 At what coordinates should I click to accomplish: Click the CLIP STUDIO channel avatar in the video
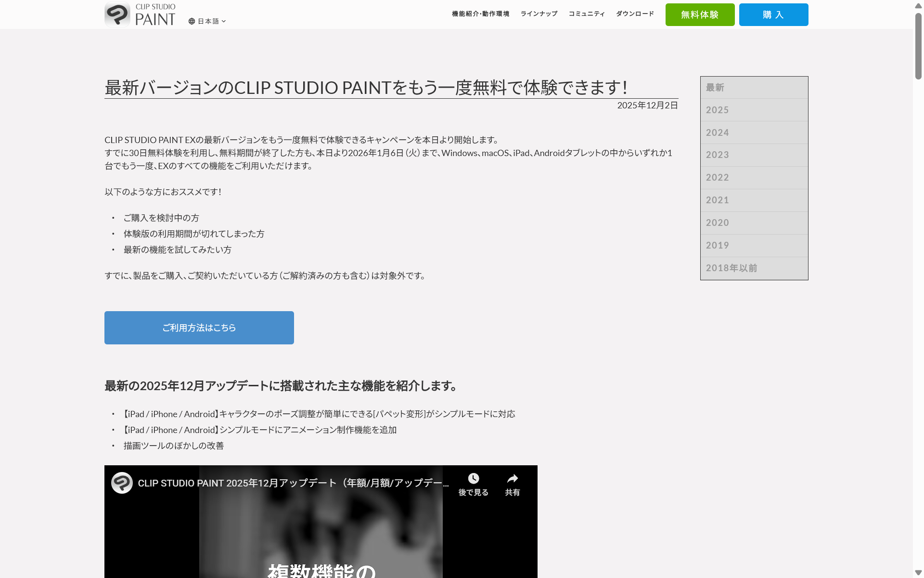click(x=121, y=483)
